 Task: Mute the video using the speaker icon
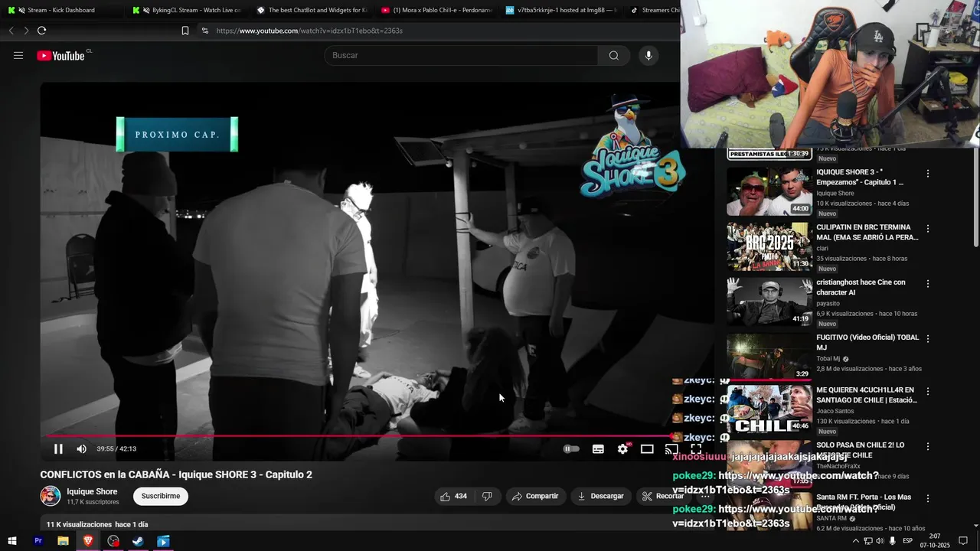[x=82, y=449]
